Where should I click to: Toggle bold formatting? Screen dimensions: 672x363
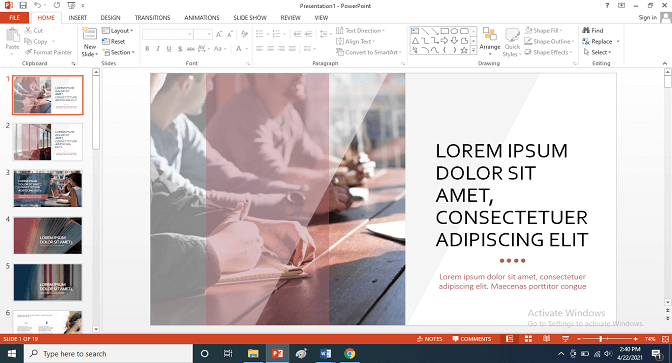[x=147, y=48]
